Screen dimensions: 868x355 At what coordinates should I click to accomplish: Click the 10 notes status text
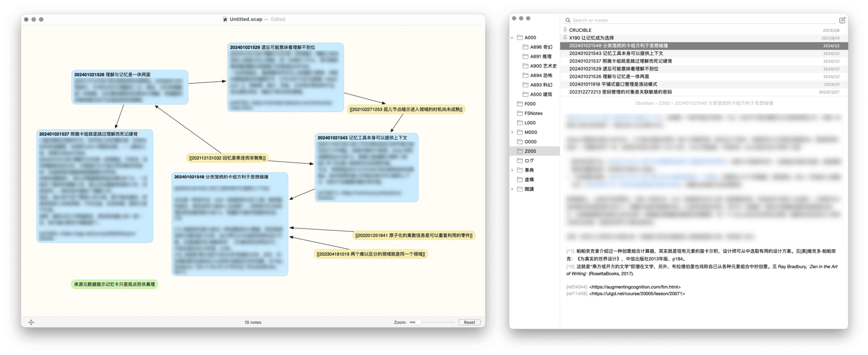[x=253, y=322]
